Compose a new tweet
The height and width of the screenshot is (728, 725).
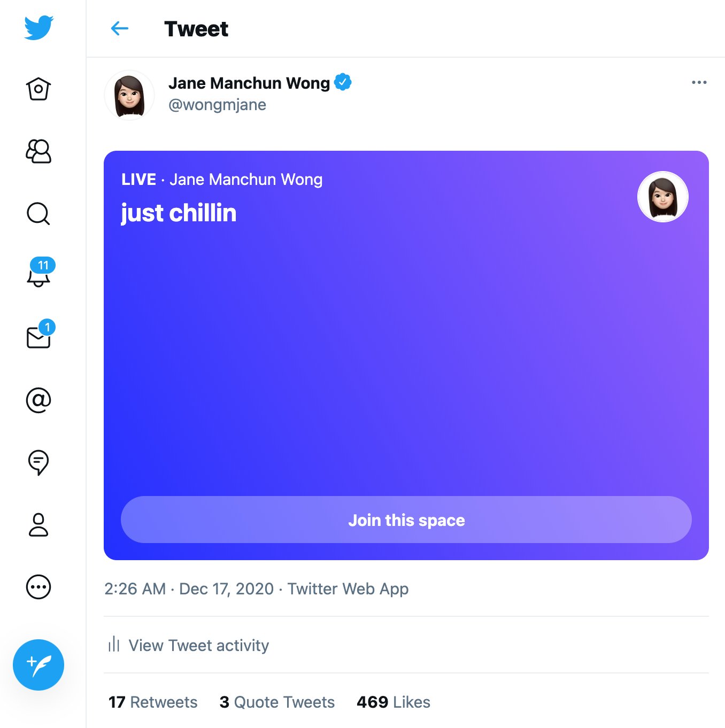point(38,665)
